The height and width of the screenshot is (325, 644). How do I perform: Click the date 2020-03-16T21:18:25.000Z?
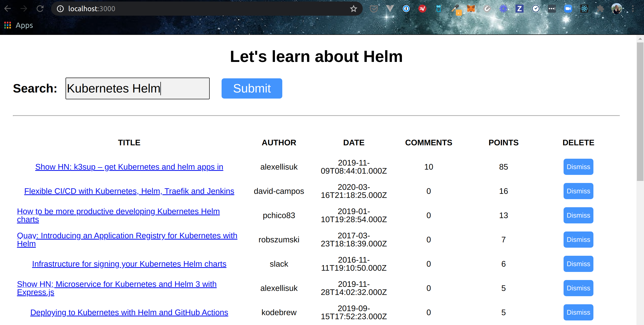click(x=354, y=191)
